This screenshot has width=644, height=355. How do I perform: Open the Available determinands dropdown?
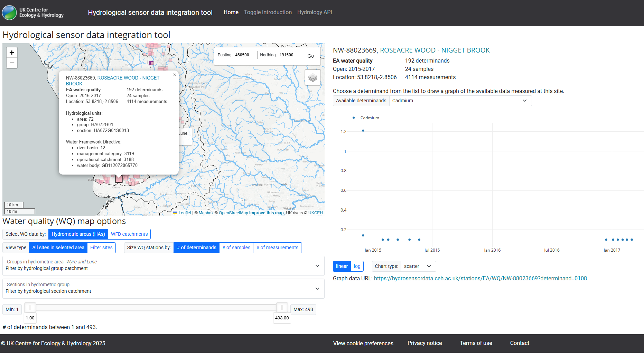460,101
